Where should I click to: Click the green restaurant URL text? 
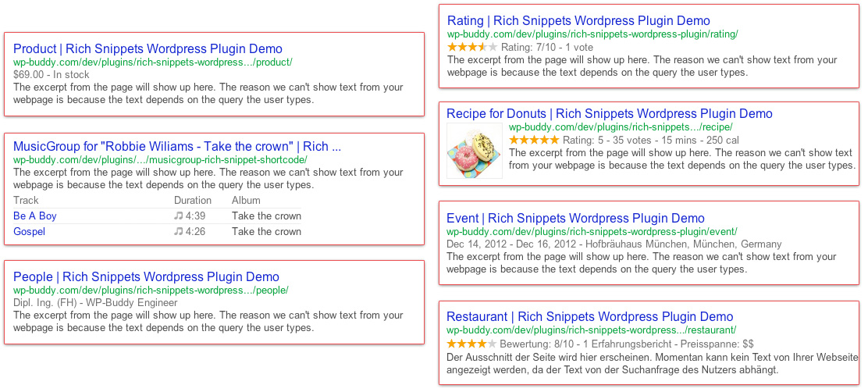click(x=591, y=330)
